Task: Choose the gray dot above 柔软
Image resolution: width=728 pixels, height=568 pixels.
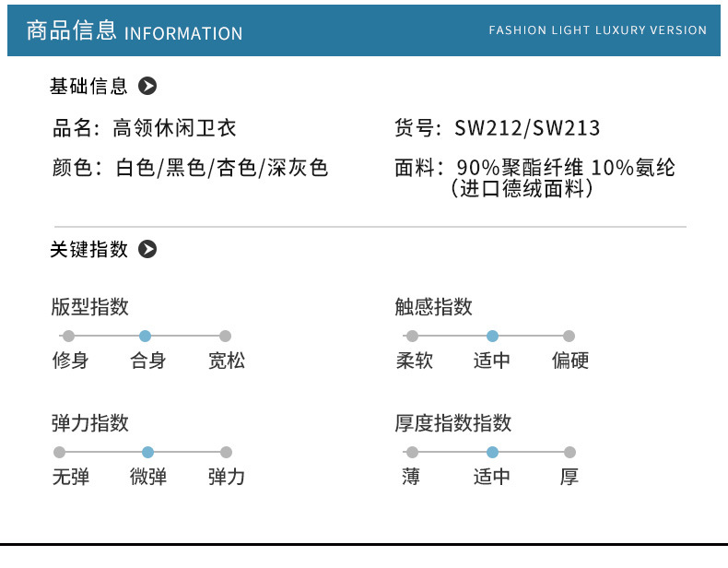Action: tap(412, 337)
